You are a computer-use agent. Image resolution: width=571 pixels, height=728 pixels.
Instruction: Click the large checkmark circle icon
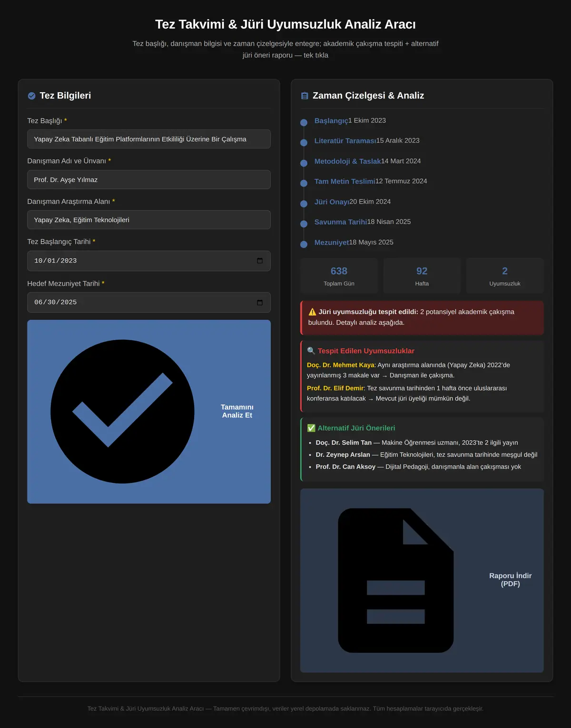122,412
